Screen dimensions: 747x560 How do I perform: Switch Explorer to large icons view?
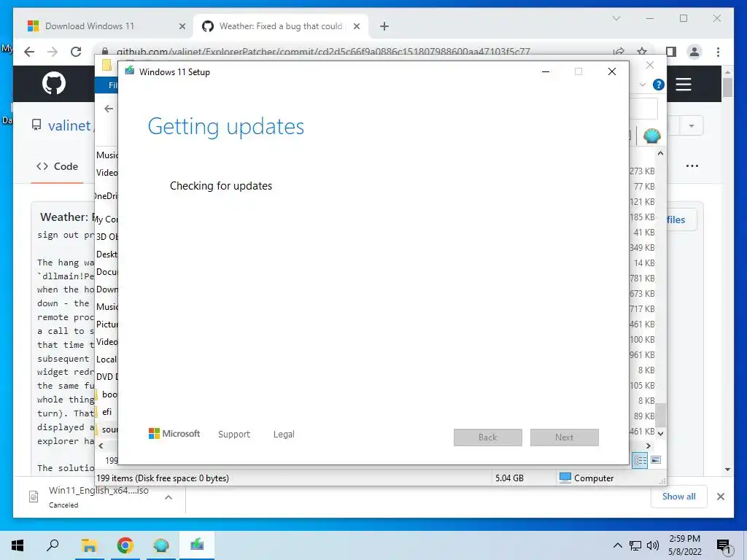click(656, 460)
